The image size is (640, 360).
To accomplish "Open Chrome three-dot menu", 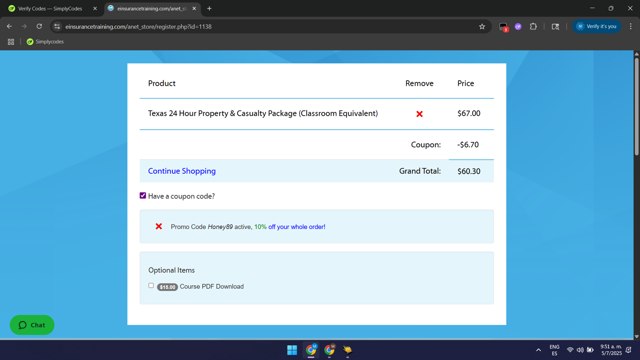I will pyautogui.click(x=631, y=27).
